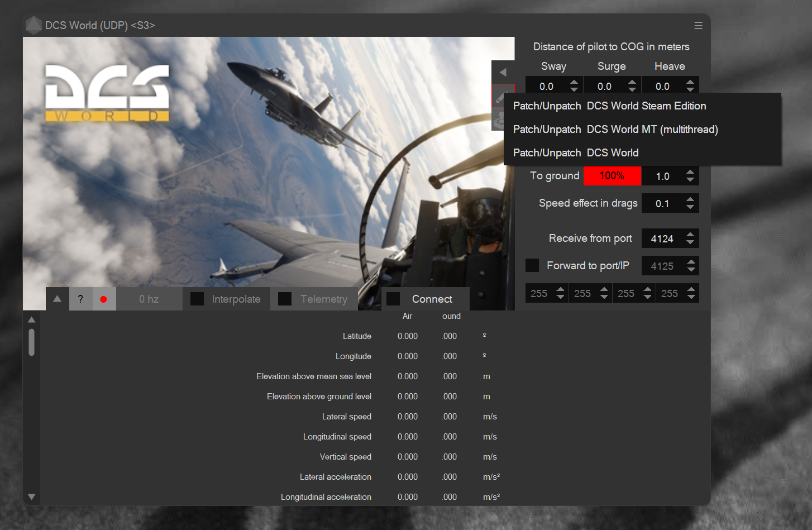
Task: Click the red record button
Action: (x=103, y=299)
